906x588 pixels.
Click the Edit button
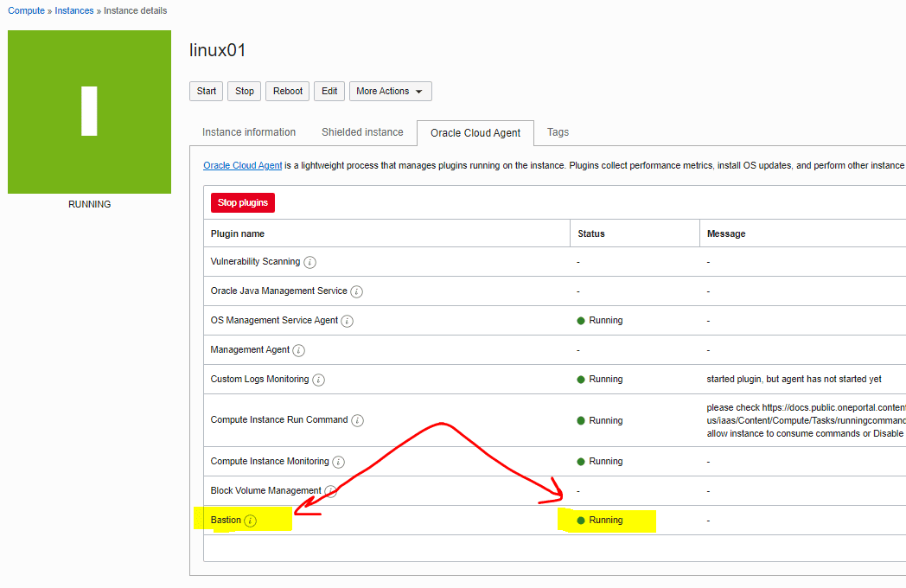pos(329,92)
